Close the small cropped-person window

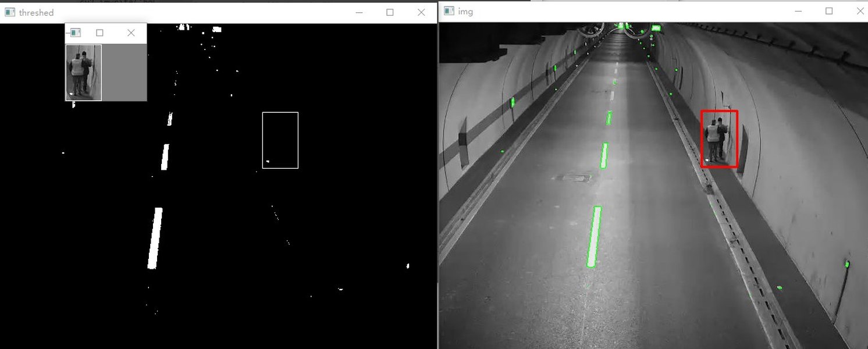pos(131,33)
